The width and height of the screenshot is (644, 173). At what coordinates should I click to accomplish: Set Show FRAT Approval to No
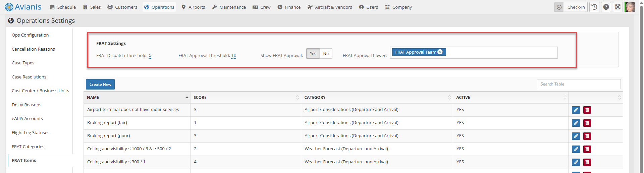326,54
